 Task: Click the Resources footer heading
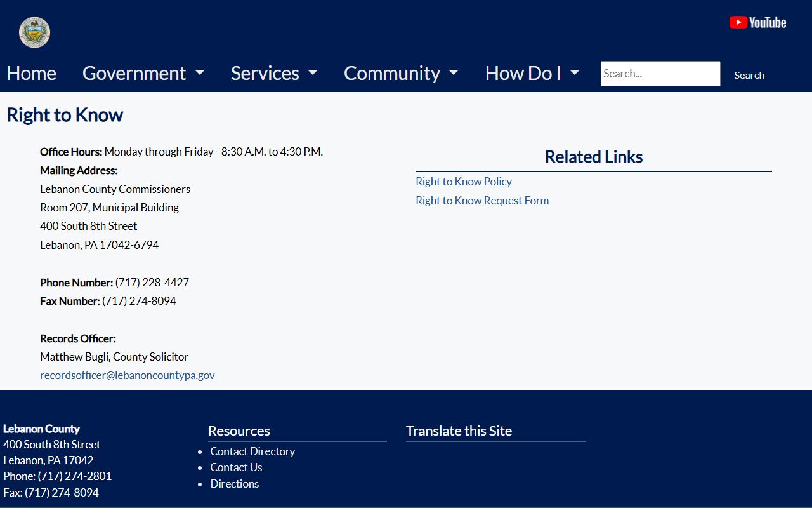pyautogui.click(x=239, y=431)
